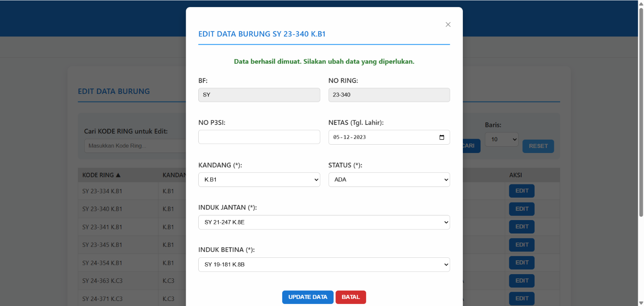The image size is (644, 306).
Task: Open the STATUS dropdown showing ADA
Action: coord(389,180)
